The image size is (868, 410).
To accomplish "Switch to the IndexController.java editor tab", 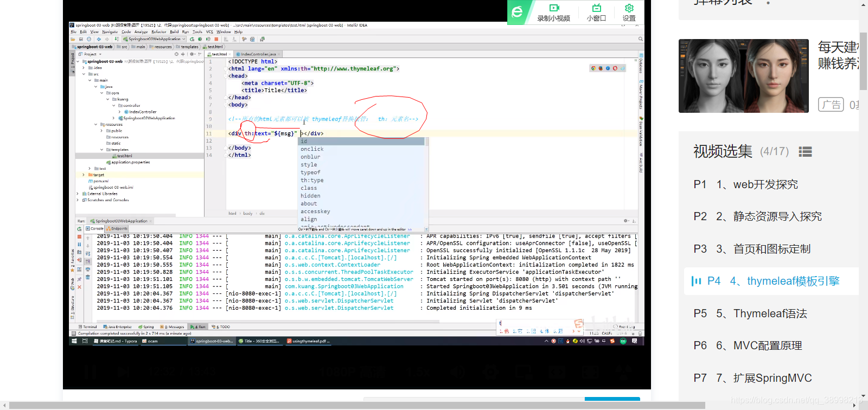I will tap(258, 54).
